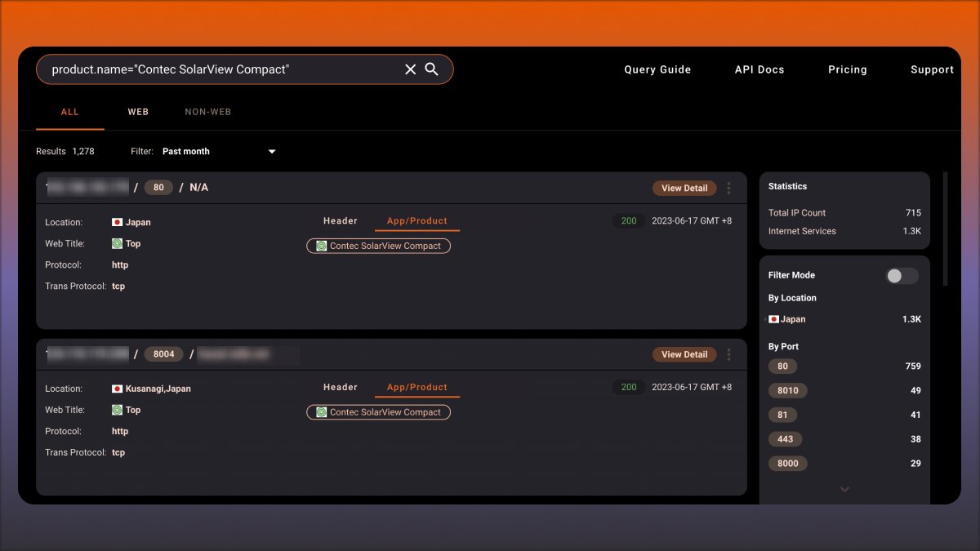
Task: Filter results by port 443 chip
Action: pyautogui.click(x=785, y=439)
